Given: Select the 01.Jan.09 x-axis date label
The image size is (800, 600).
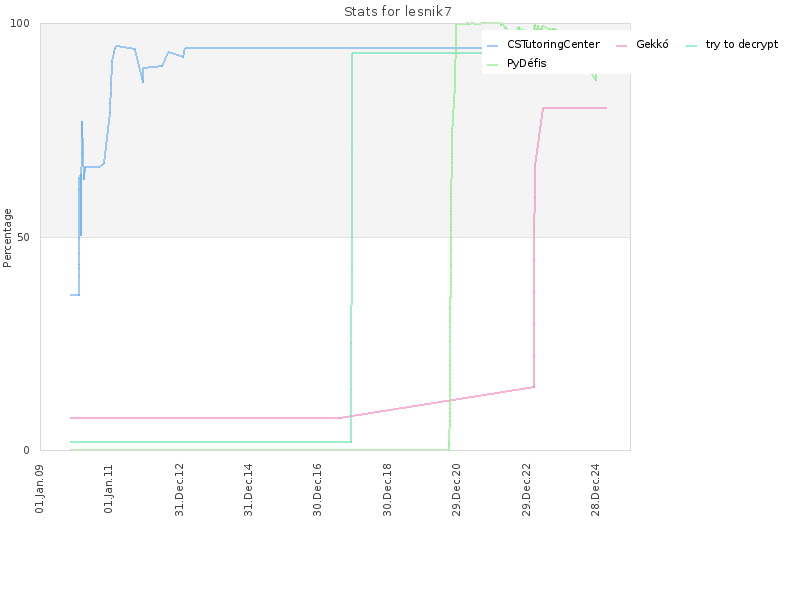Looking at the screenshot, I should point(41,488).
